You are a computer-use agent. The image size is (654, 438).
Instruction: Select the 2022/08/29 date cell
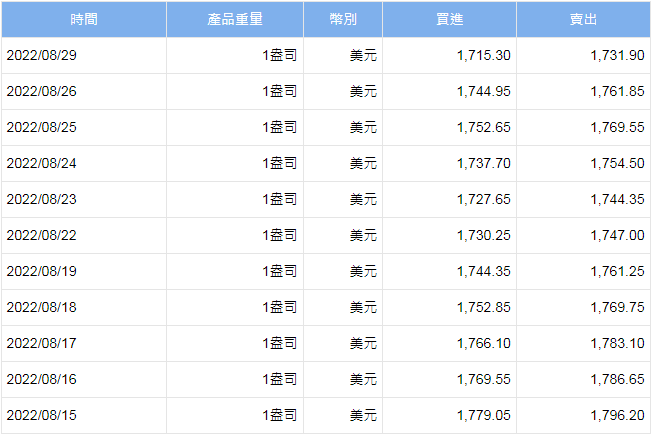42,55
